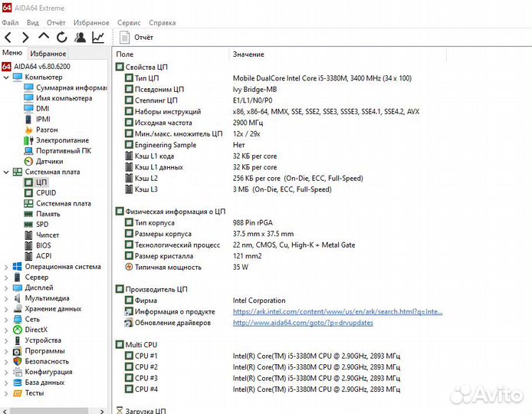Select the Кэш L3 row

pos(228,189)
